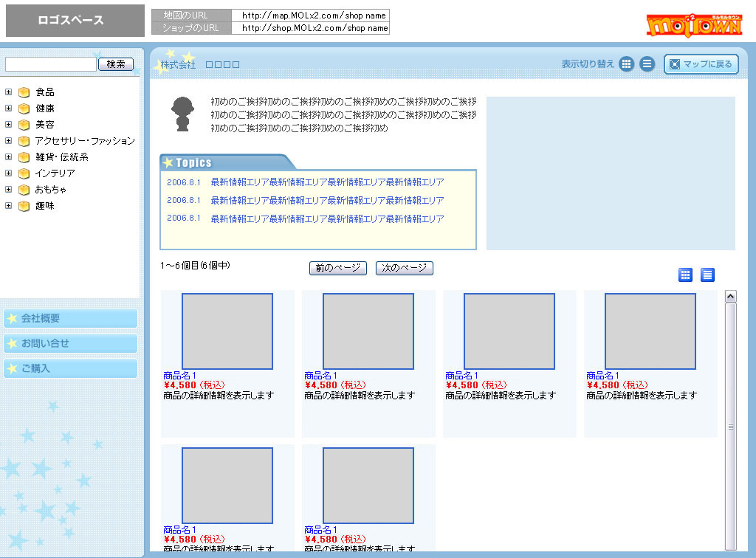Click the 食品 category box icon
Image resolution: width=756 pixels, height=558 pixels.
24,92
